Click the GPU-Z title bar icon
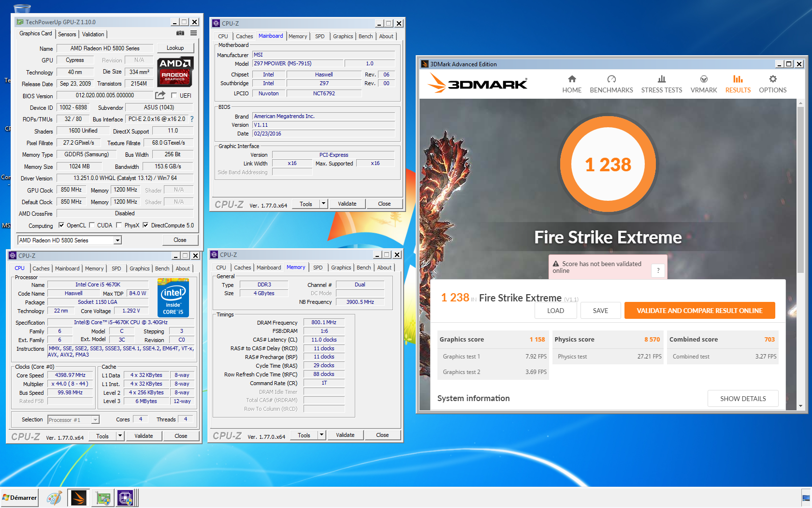 point(20,22)
